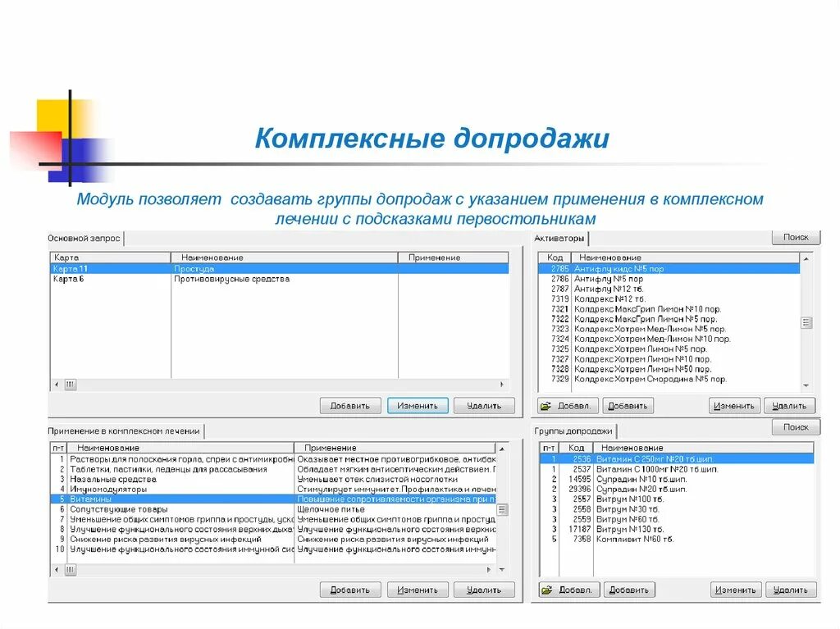Select the Сопутствующие товары row

121,508
